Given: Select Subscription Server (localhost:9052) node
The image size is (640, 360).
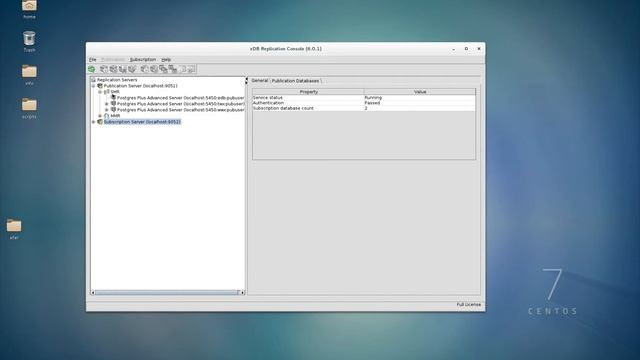Looking at the screenshot, I should tap(142, 122).
